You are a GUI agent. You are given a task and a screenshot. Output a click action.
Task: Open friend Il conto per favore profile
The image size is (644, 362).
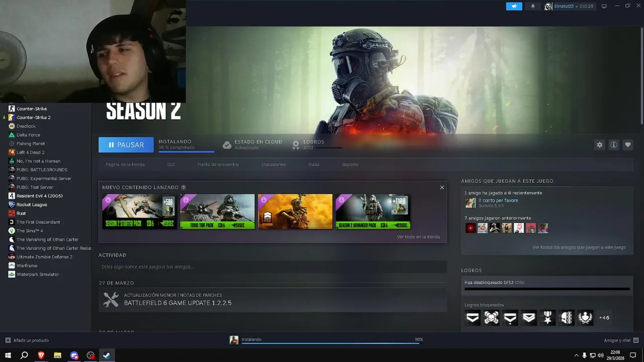498,201
